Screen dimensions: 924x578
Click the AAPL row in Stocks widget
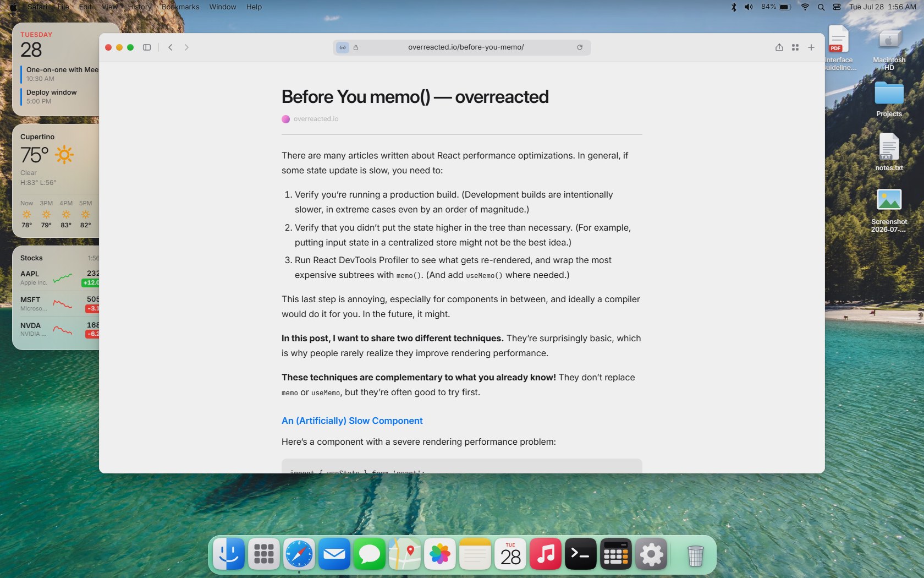tap(59, 278)
